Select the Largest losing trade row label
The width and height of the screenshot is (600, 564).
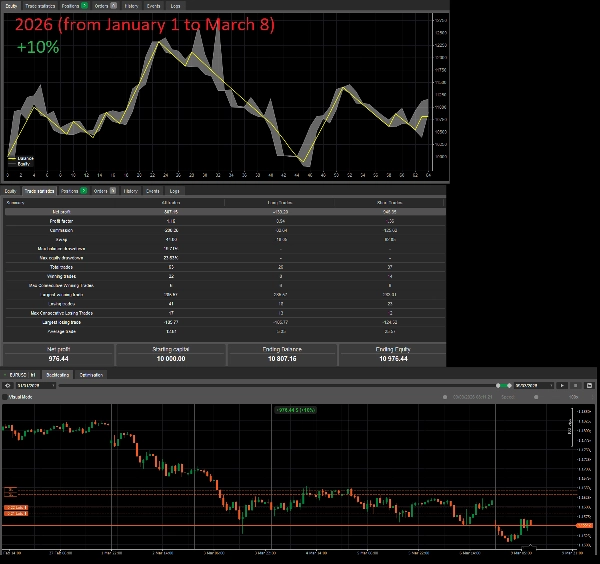tap(61, 322)
